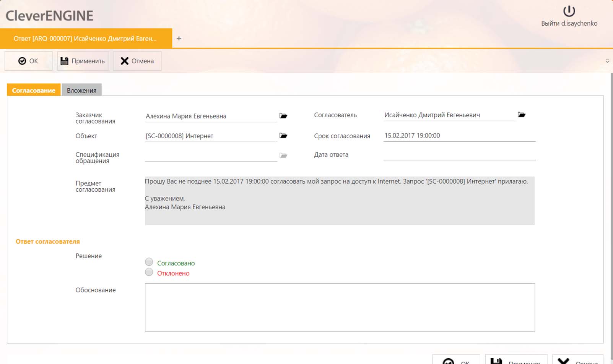Select the Ответ [ARQ-000007] document tab
This screenshot has height=364, width=613.
(x=86, y=38)
